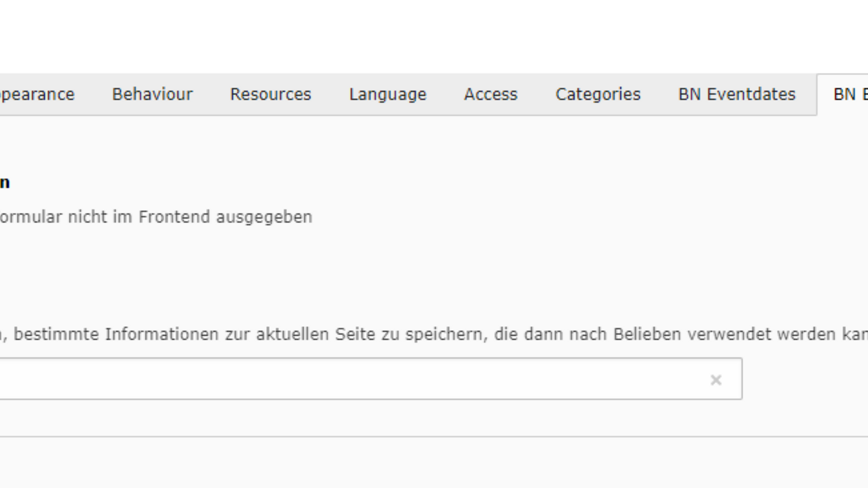Toggle the 'nicht im Frontend ausgegeben' option label
Image resolution: width=868 pixels, height=488 pixels.
[156, 217]
